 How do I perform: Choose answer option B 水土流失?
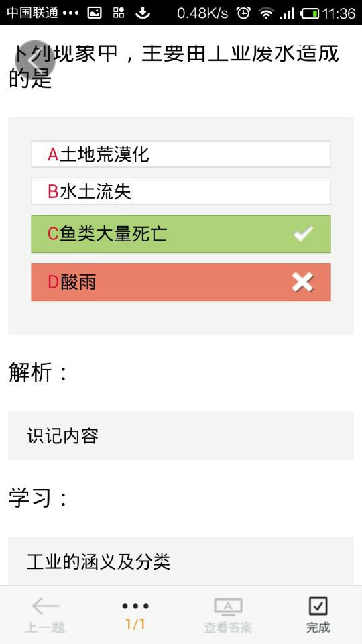[x=181, y=191]
